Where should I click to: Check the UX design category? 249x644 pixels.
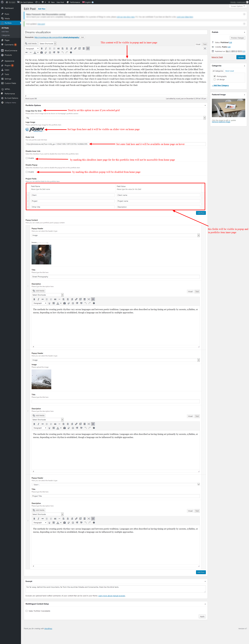(215, 80)
